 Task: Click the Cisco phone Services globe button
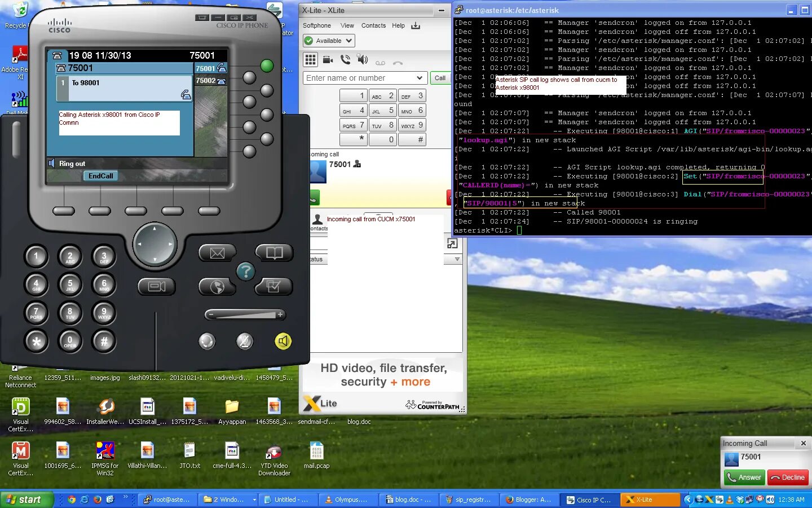217,287
